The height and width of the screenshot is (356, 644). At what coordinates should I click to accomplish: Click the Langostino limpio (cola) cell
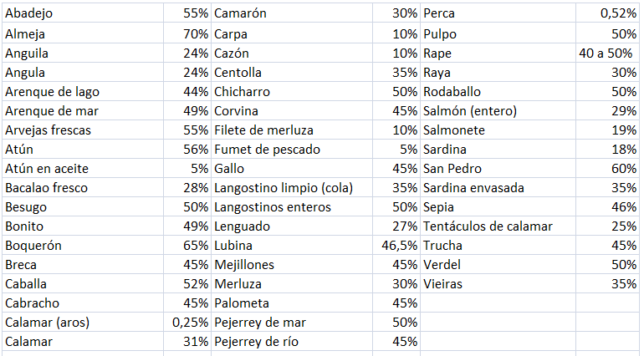291,188
